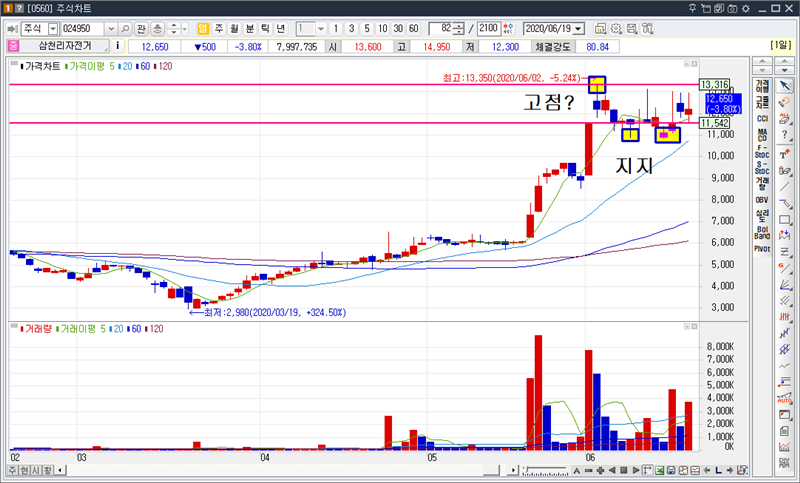Open the question mark help tool
Image resolution: width=800 pixels, height=483 pixels.
pyautogui.click(x=784, y=135)
